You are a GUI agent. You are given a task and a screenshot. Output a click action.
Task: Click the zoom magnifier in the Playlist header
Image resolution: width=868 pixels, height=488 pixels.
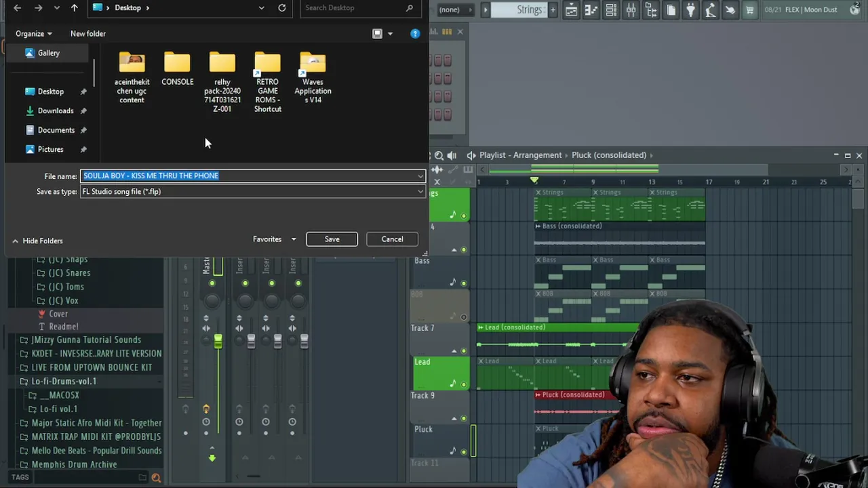(x=439, y=155)
